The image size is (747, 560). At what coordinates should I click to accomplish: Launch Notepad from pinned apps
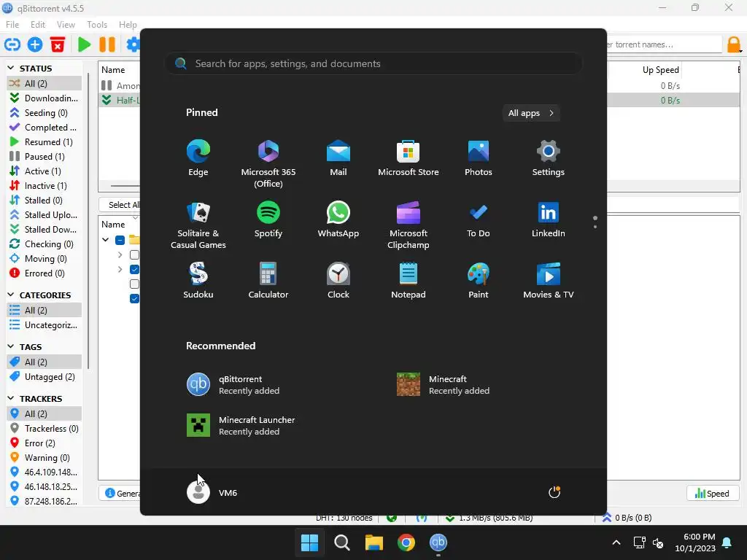coord(409,281)
